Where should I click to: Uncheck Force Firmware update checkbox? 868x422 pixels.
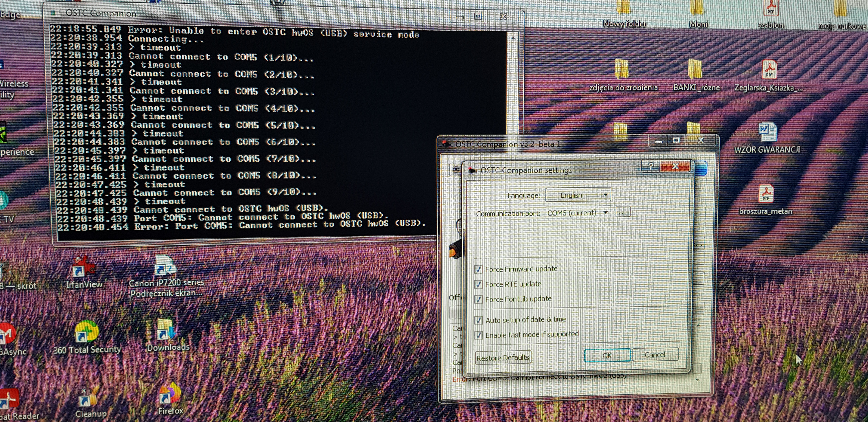click(x=478, y=269)
